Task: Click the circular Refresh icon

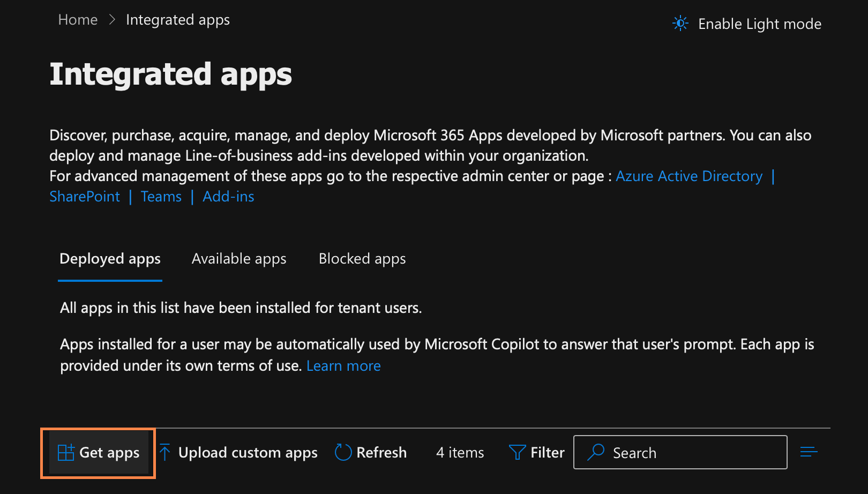Action: [343, 453]
